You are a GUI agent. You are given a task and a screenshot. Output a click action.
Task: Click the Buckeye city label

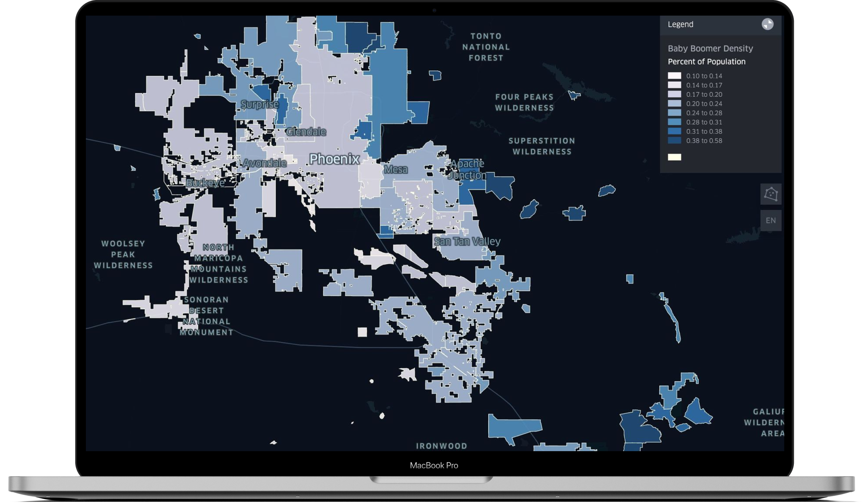tap(205, 183)
